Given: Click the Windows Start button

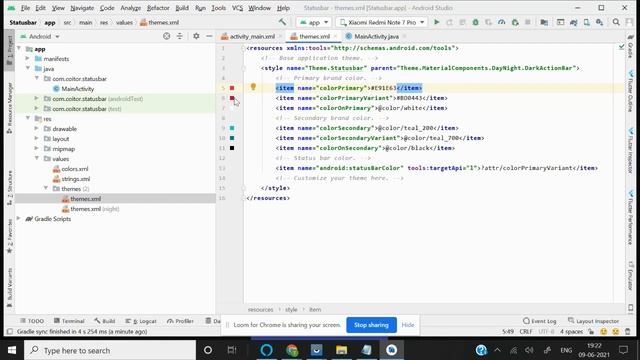Looking at the screenshot, I should [12, 350].
